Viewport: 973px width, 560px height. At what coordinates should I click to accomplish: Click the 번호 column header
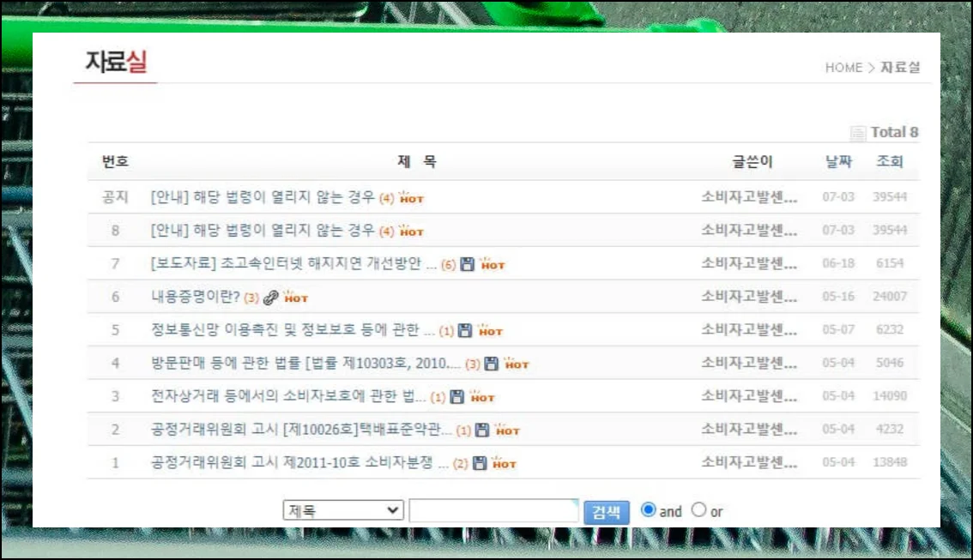click(116, 162)
